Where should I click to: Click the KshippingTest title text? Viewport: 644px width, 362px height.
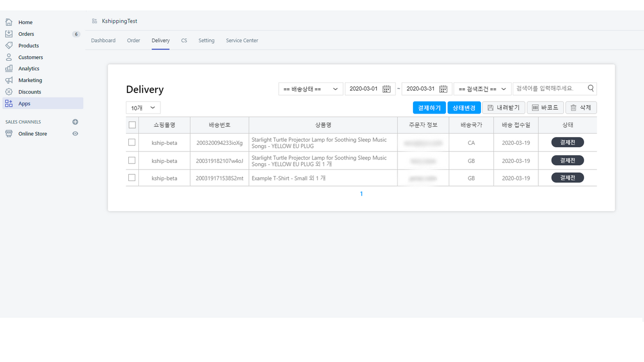coord(119,21)
